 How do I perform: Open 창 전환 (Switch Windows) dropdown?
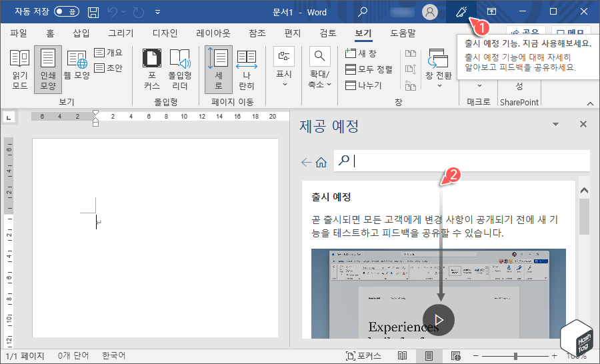tap(439, 69)
